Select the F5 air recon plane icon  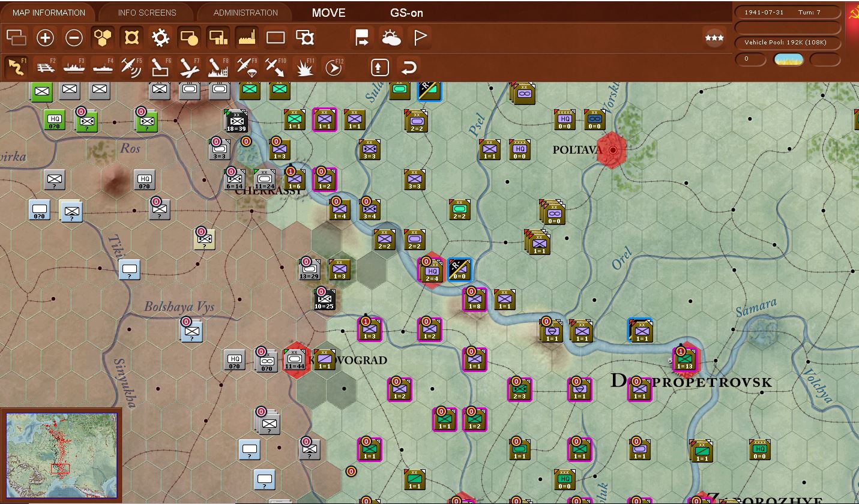pos(131,67)
